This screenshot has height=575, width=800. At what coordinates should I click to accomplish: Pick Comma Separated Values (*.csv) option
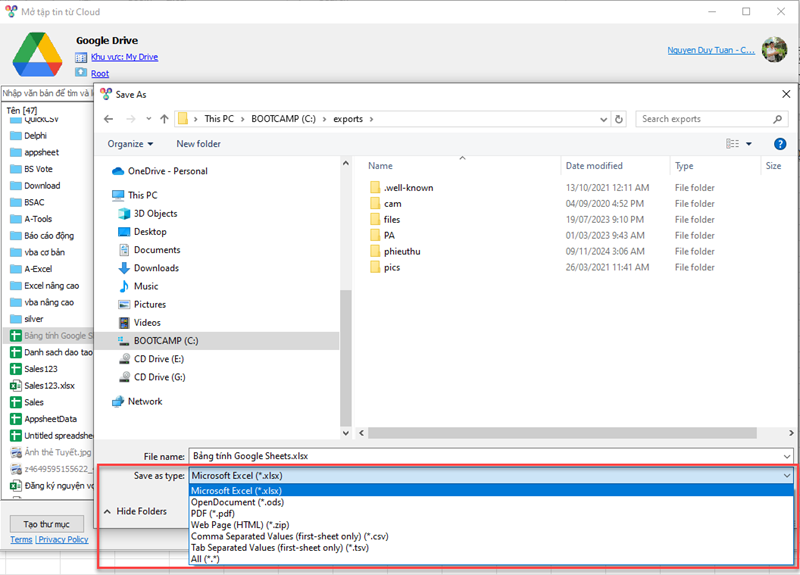tap(290, 535)
